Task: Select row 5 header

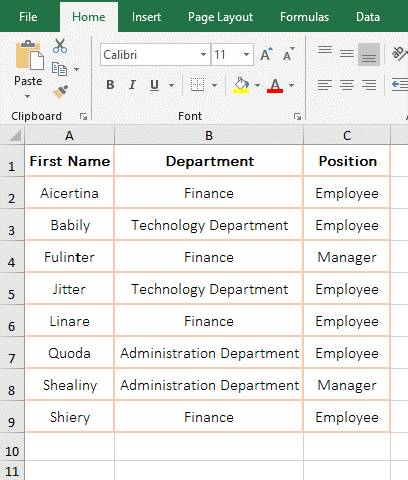Action: click(x=12, y=289)
